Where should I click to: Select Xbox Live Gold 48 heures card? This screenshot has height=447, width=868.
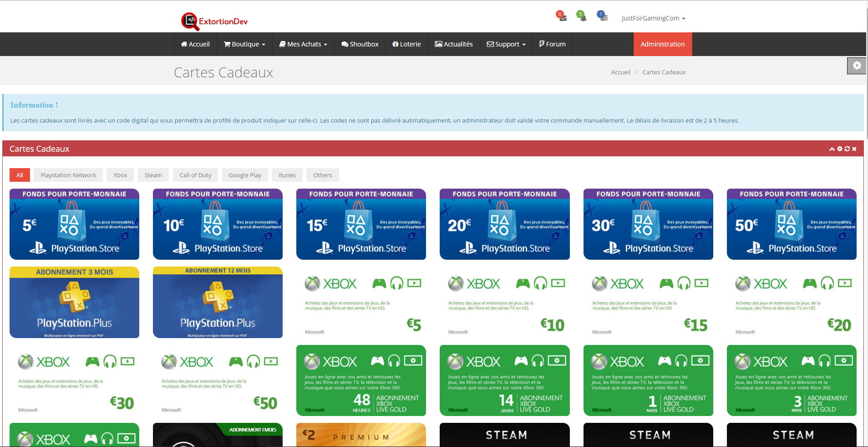tap(361, 380)
